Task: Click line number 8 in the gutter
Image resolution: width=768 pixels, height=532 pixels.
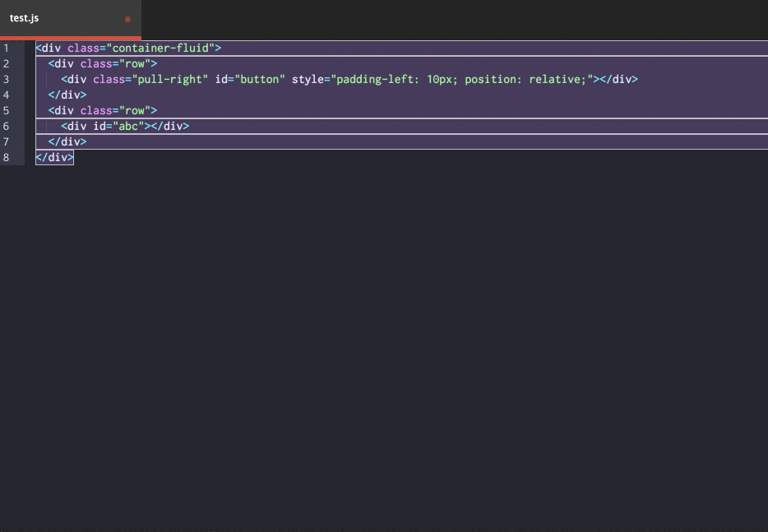Action: pyautogui.click(x=7, y=157)
